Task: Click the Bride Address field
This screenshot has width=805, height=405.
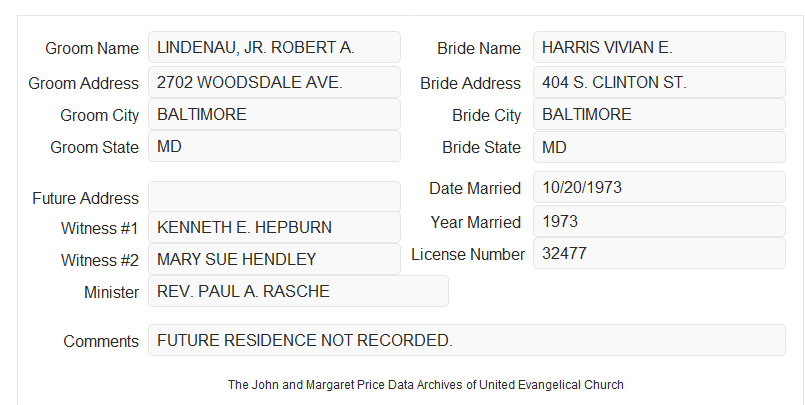Action: pyautogui.click(x=659, y=82)
